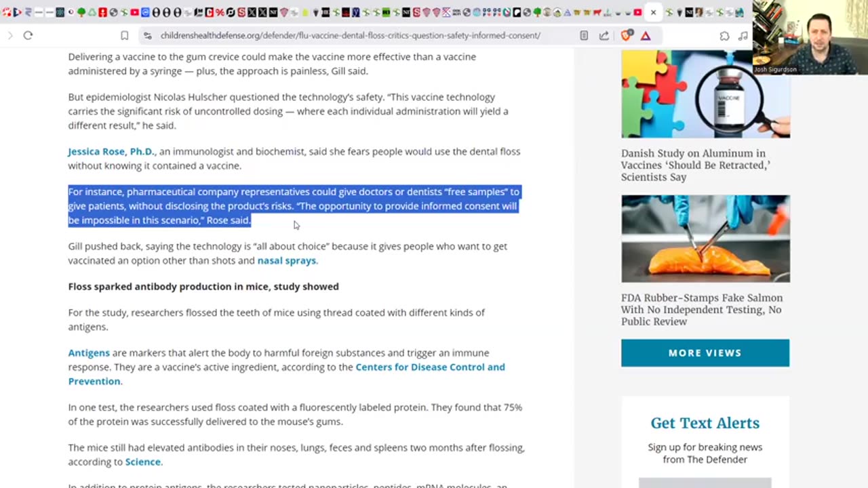Enable reader mode icon in address bar

point(584,35)
